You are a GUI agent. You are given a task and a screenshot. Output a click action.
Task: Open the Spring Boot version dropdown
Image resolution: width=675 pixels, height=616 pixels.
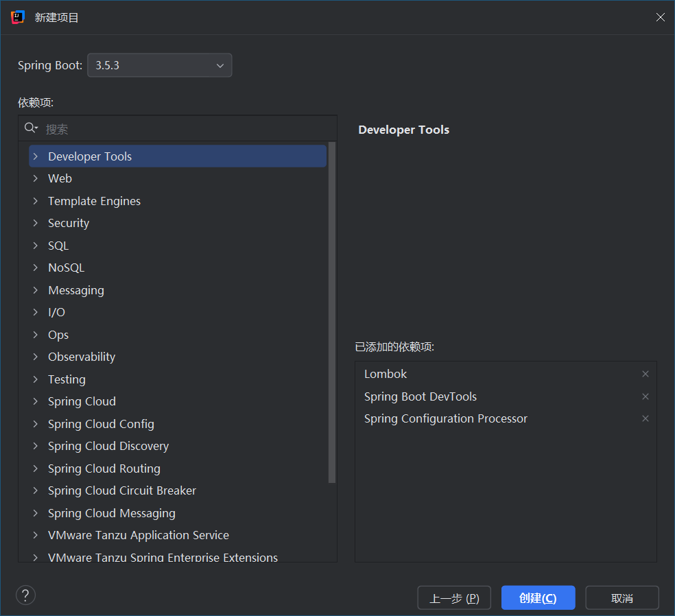159,65
